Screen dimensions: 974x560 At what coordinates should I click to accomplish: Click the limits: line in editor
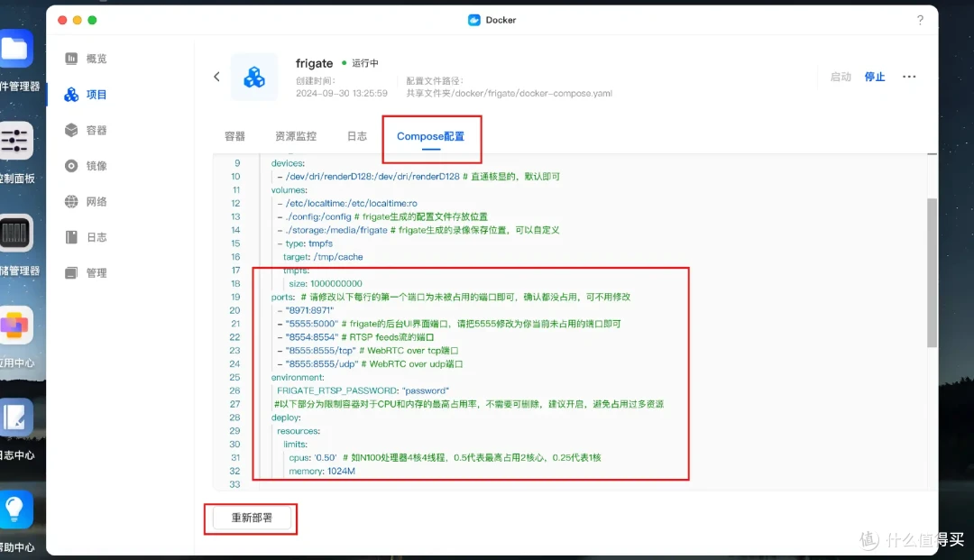tap(295, 445)
